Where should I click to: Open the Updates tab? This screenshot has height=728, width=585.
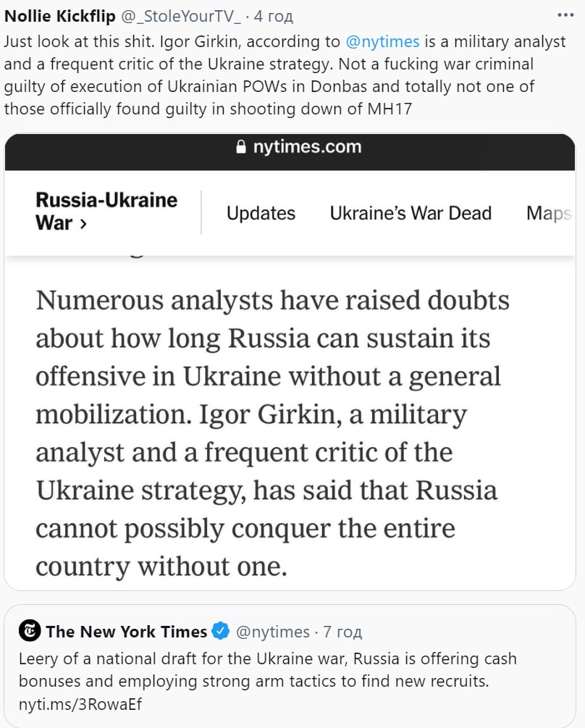[x=261, y=213]
